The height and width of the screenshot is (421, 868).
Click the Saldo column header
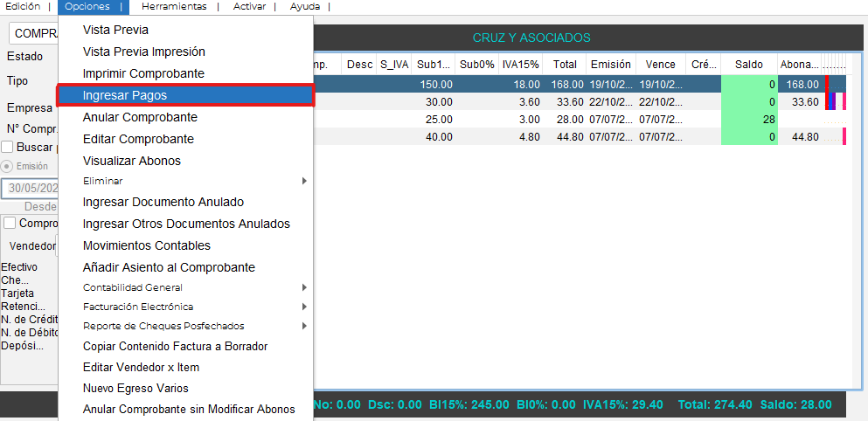[748, 64]
